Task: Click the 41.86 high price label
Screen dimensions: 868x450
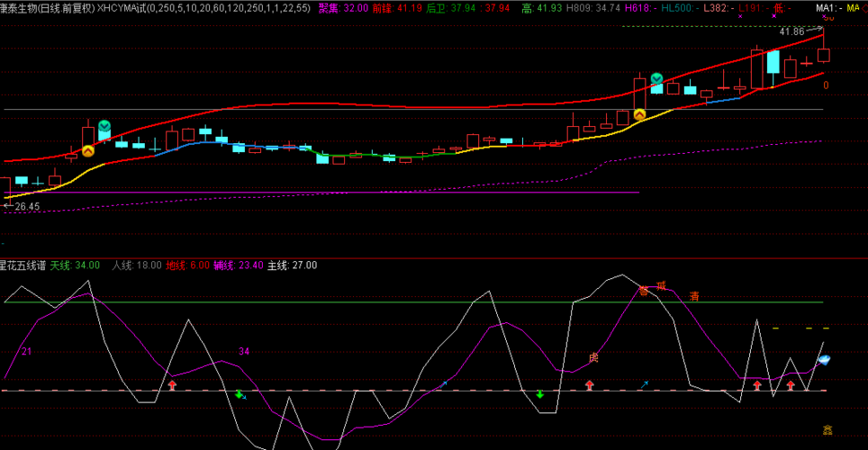Action: tap(791, 31)
